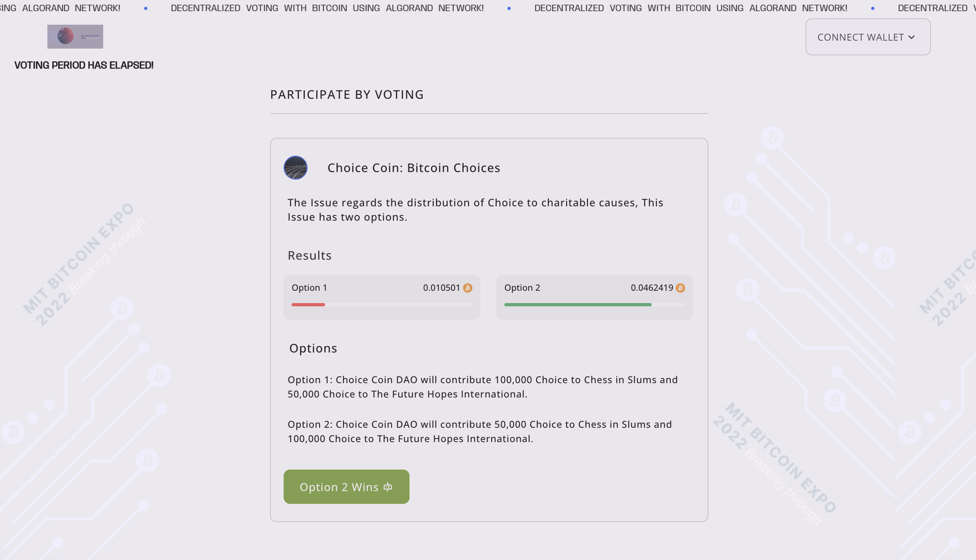Click the Bitcoin icon beside 0.010501
This screenshot has width=976, height=560.
click(x=468, y=288)
